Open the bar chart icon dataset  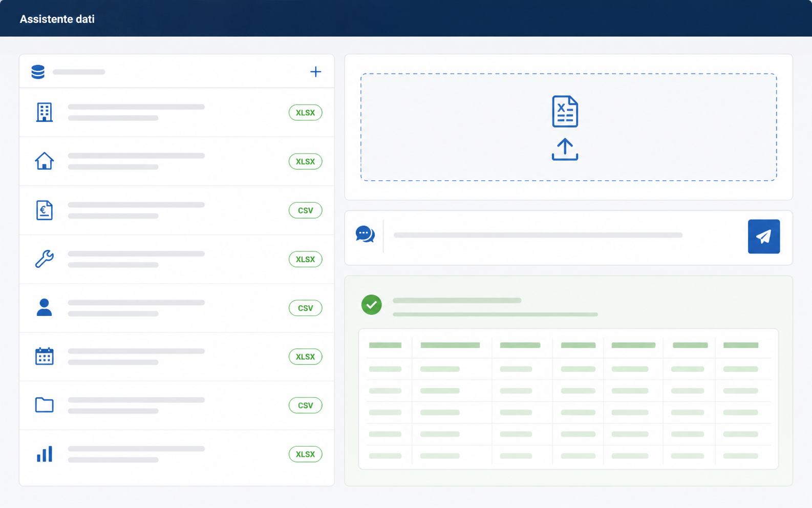[177, 454]
